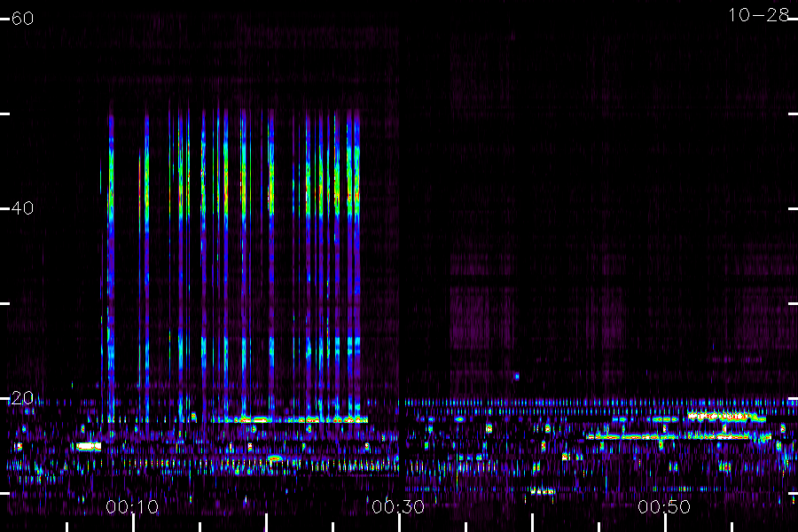
Task: Click the tick mark below 00:10
Action: point(133,523)
